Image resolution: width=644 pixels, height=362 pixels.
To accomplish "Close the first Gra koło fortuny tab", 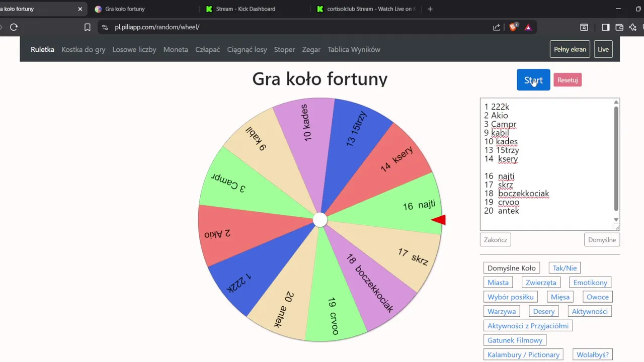I will [80, 9].
